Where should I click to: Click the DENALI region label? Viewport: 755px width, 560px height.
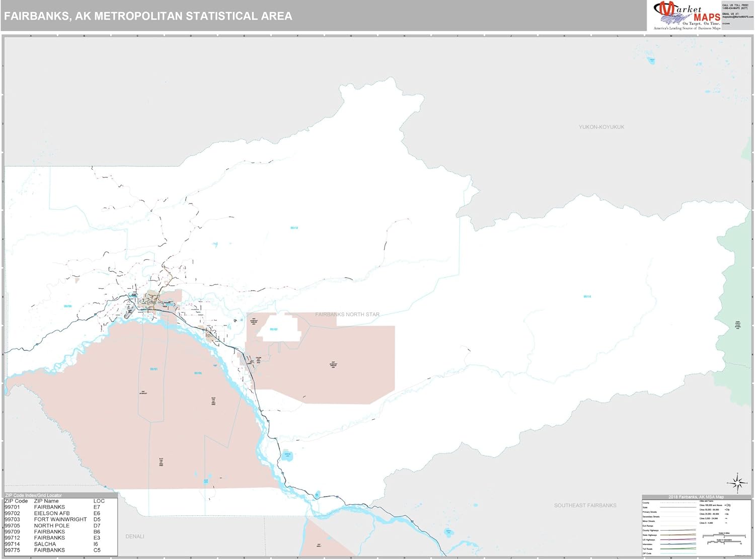[x=135, y=536]
